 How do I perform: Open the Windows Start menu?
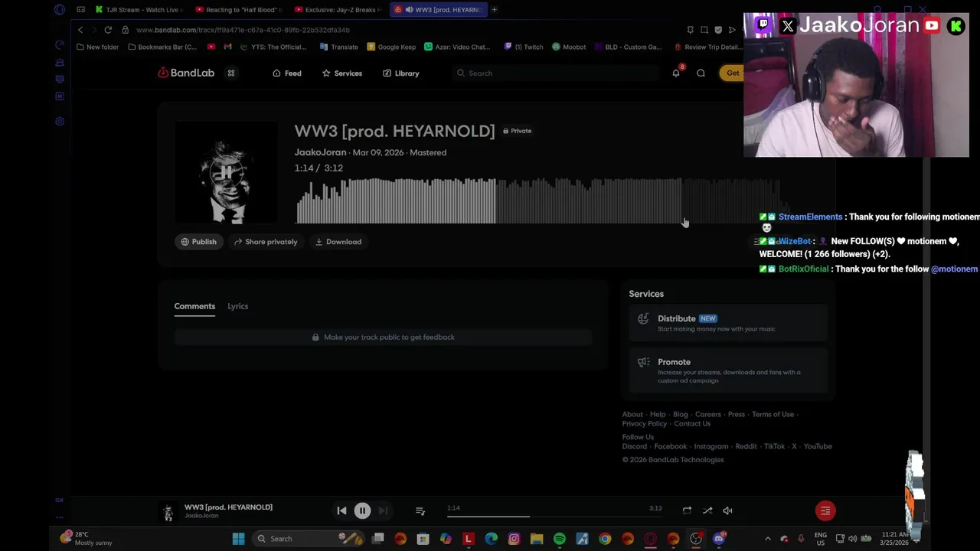tap(238, 539)
